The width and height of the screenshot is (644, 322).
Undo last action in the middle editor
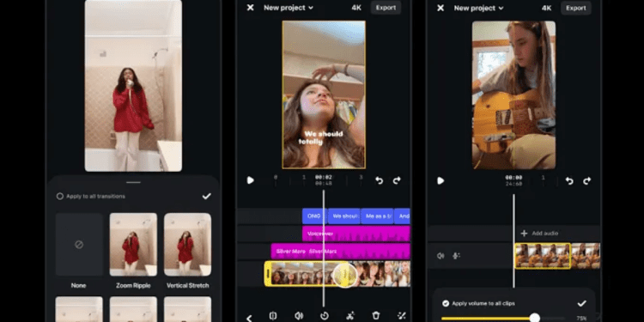[x=379, y=180]
